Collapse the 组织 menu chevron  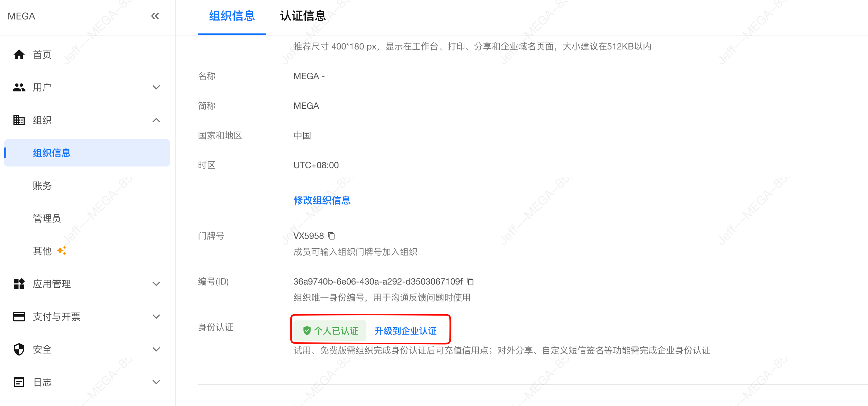pyautogui.click(x=156, y=120)
